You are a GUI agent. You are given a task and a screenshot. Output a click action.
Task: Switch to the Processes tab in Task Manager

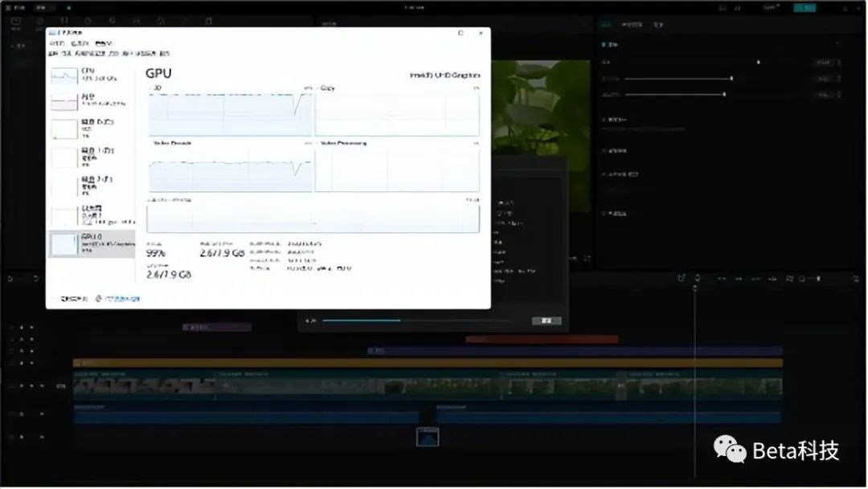[x=52, y=54]
